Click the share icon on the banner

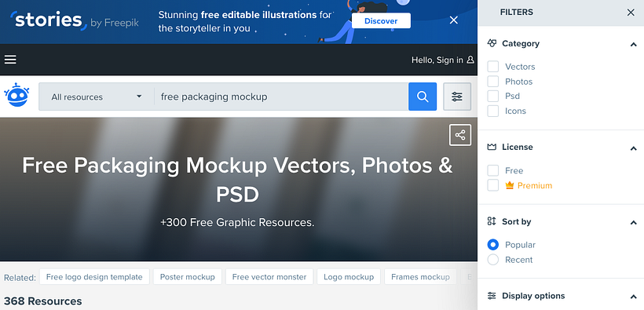(460, 135)
